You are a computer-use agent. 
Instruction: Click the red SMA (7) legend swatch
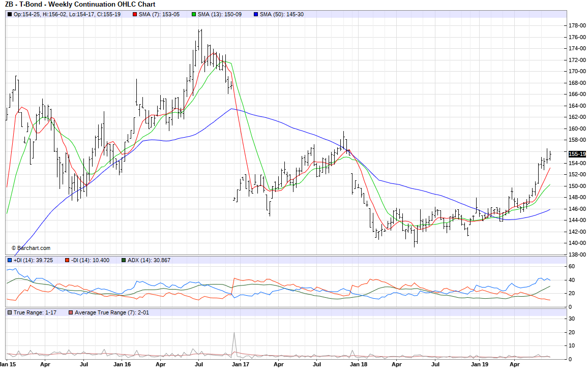[x=135, y=14]
